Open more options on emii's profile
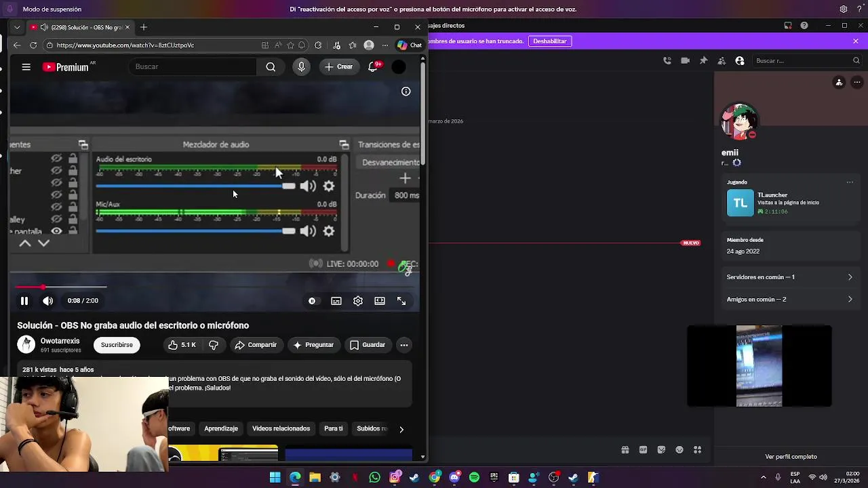Viewport: 868px width, 488px height. [857, 83]
